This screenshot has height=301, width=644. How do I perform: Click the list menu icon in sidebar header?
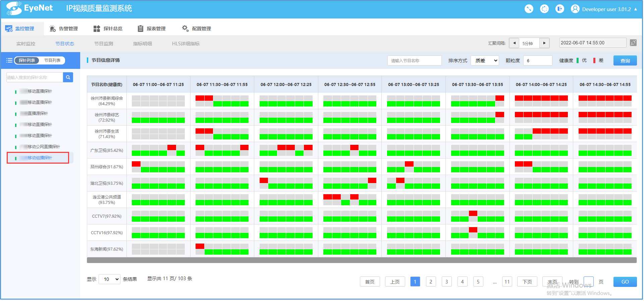coord(9,60)
